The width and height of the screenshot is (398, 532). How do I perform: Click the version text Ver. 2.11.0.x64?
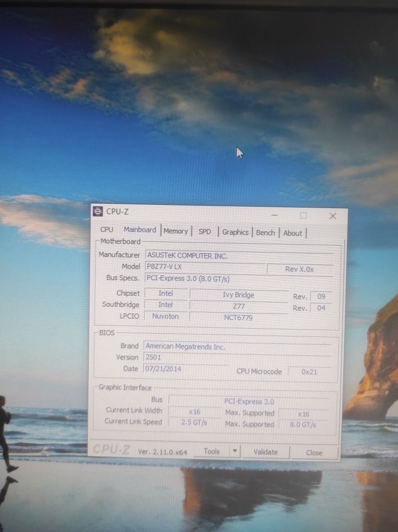click(x=162, y=452)
